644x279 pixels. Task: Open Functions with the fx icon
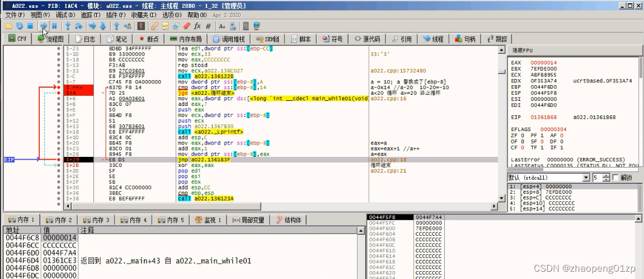click(x=197, y=26)
